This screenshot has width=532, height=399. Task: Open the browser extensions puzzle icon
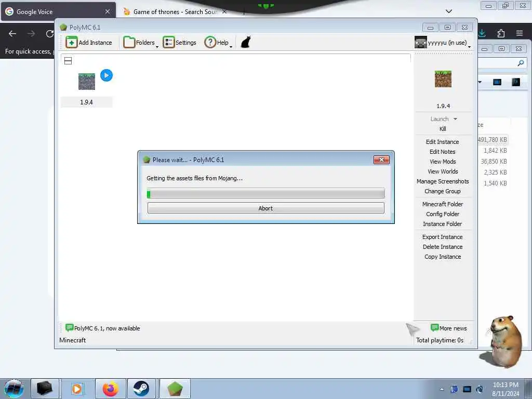coord(501,33)
